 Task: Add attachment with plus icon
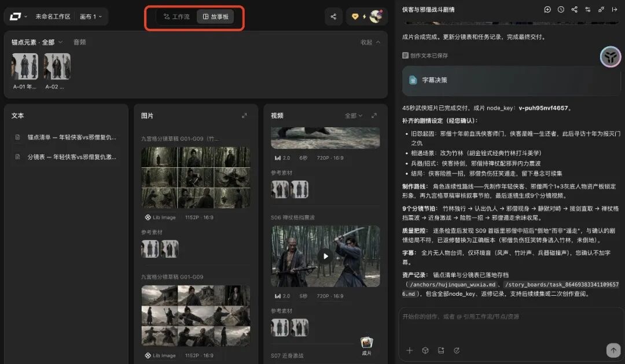coord(409,350)
